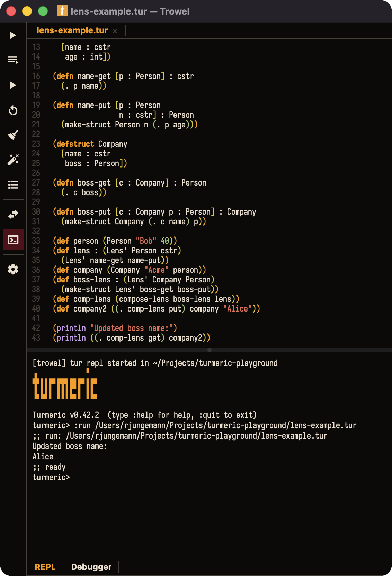Viewport: 392px width, 576px height.
Task: Click "compose-lens" on line 39
Action: click(x=144, y=299)
